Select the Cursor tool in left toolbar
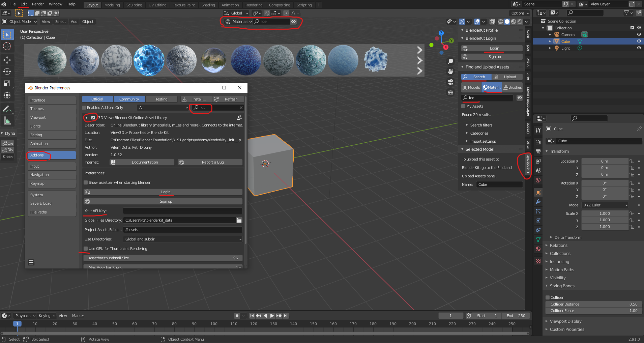 pos(7,46)
